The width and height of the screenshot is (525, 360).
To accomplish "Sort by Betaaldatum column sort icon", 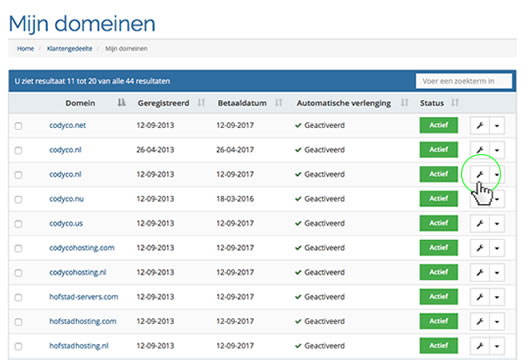I will (x=279, y=102).
